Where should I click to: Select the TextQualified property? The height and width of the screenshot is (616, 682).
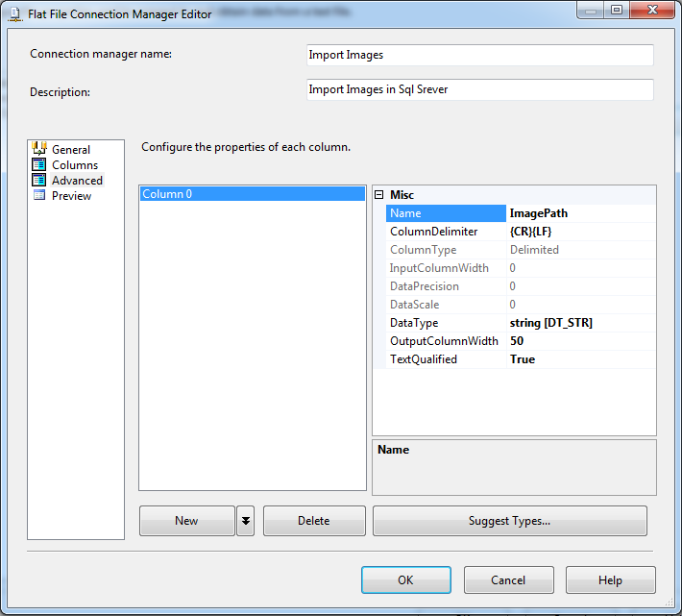click(446, 359)
